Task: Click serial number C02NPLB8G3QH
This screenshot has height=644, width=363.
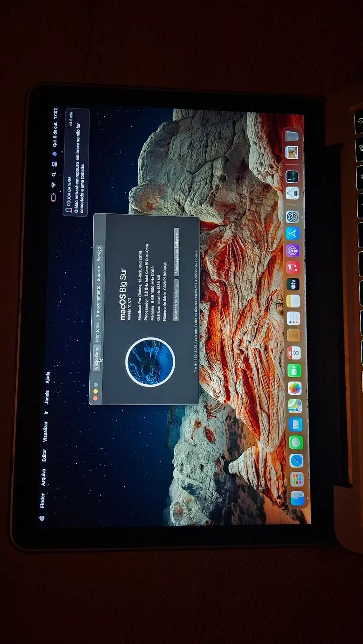Action: pyautogui.click(x=165, y=275)
